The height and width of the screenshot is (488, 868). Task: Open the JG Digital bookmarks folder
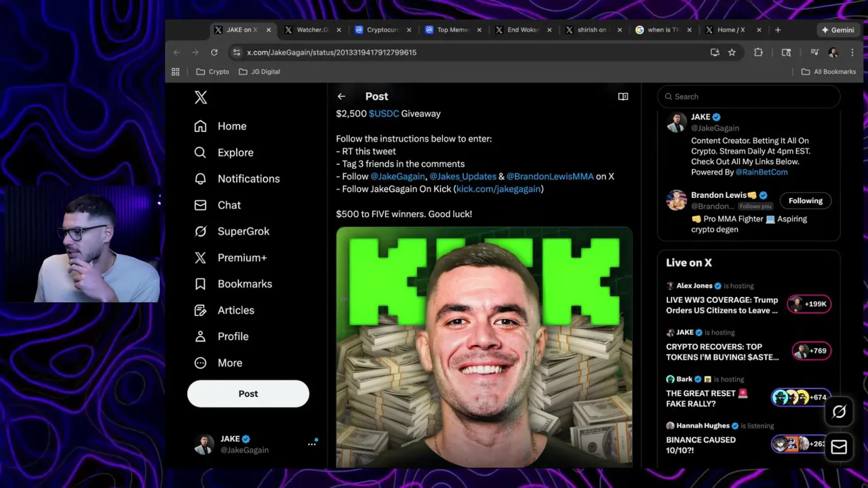[x=259, y=72]
